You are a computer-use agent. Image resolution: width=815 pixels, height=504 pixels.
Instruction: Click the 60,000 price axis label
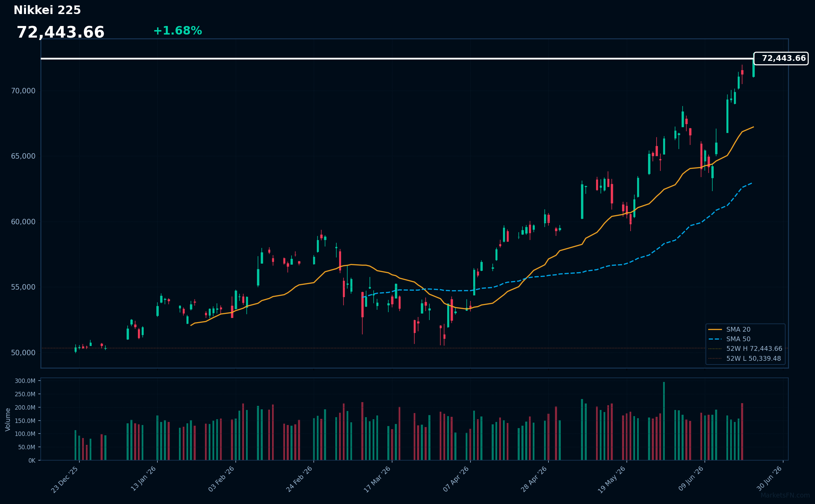(23, 222)
